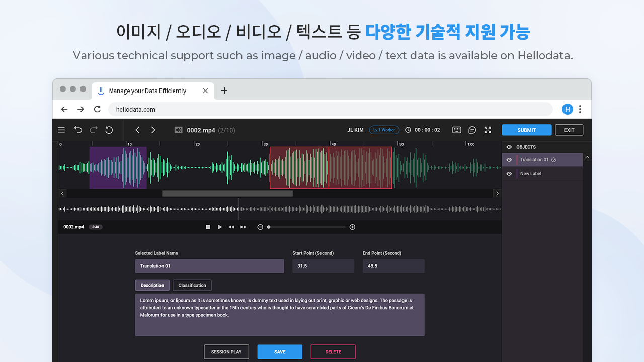Focus the Start Point field
Screen dimensions: 644x362
pyautogui.click(x=323, y=266)
